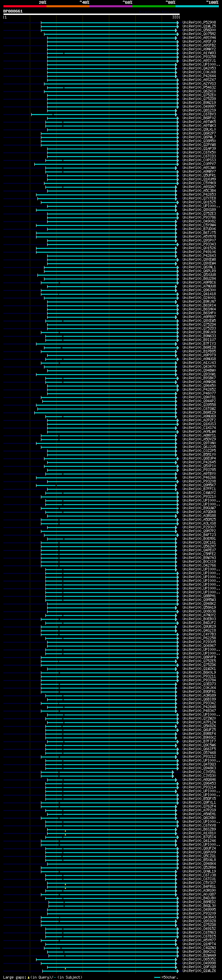Click the UniRef100_C6TBV3 label

pyautogui.click(x=199, y=114)
